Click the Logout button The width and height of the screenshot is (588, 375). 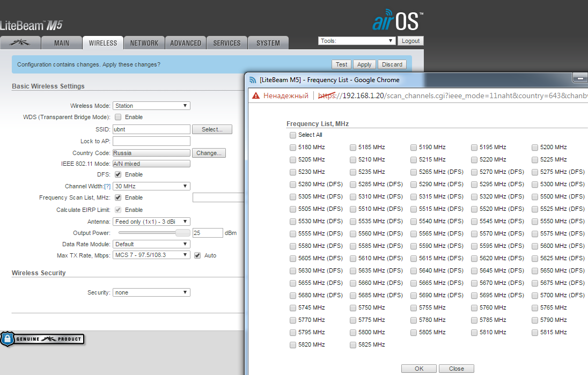pyautogui.click(x=410, y=41)
